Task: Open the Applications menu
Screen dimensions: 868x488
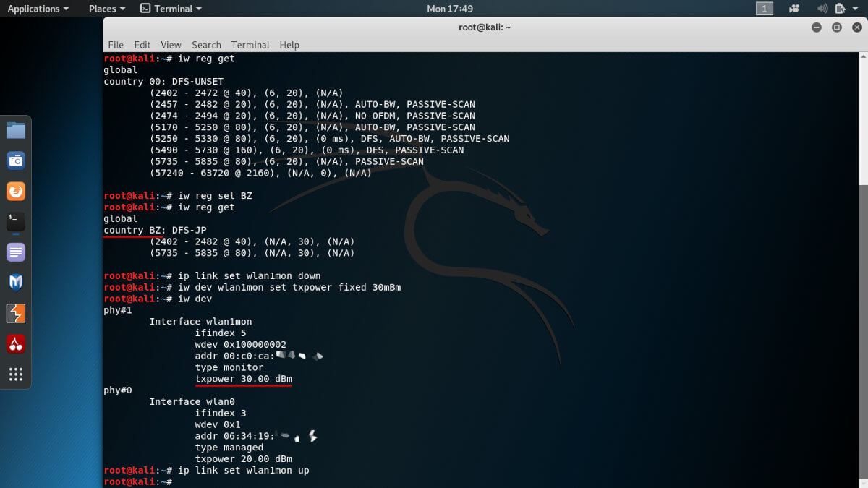Action: (x=38, y=9)
